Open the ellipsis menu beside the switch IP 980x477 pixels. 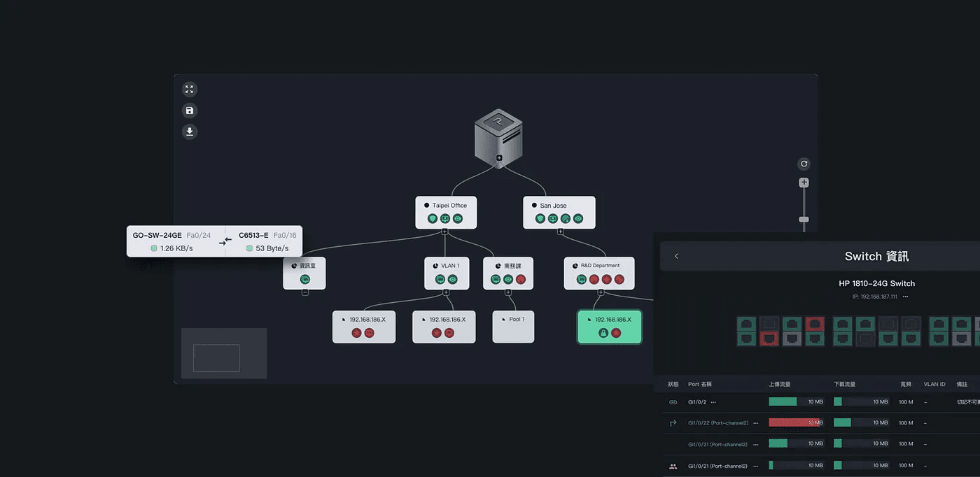[905, 297]
